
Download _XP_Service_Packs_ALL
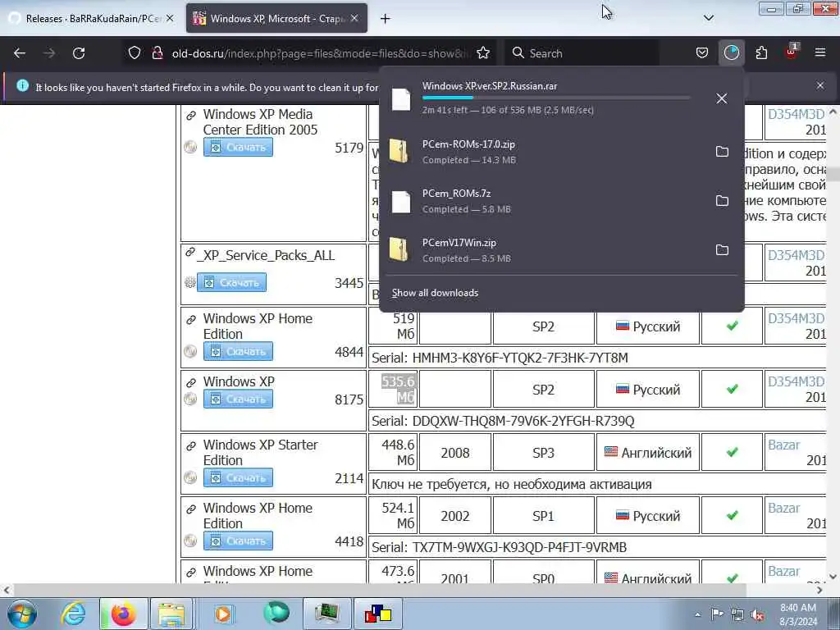[231, 282]
